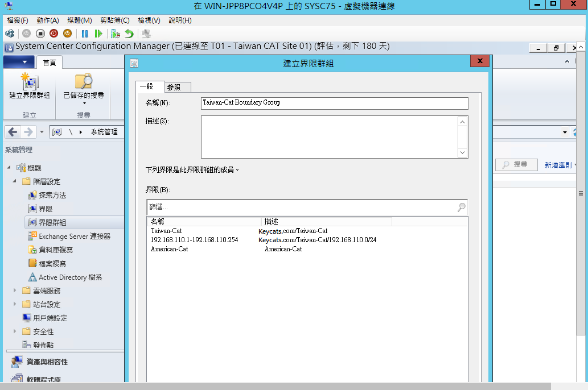This screenshot has height=390, width=588.
Task: Select the 首頁 ribbon tab
Action: click(49, 63)
